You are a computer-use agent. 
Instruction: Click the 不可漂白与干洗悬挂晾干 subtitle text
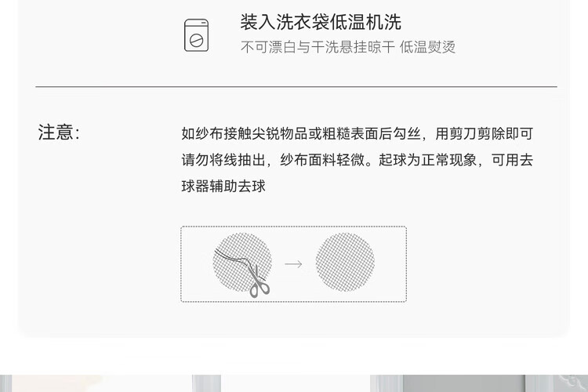(318, 47)
